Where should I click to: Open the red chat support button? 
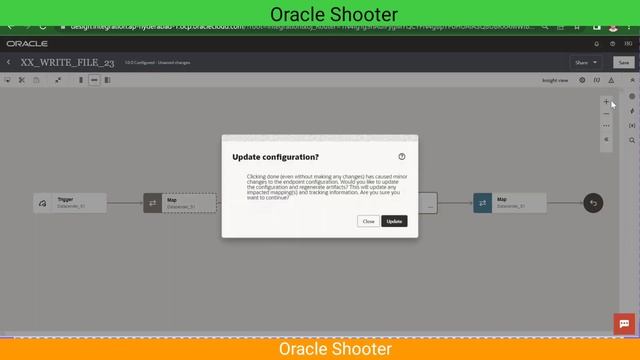pos(624,324)
